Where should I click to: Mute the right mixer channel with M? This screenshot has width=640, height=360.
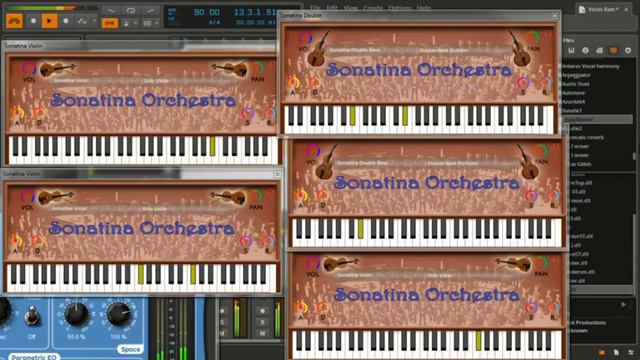coord(262,333)
